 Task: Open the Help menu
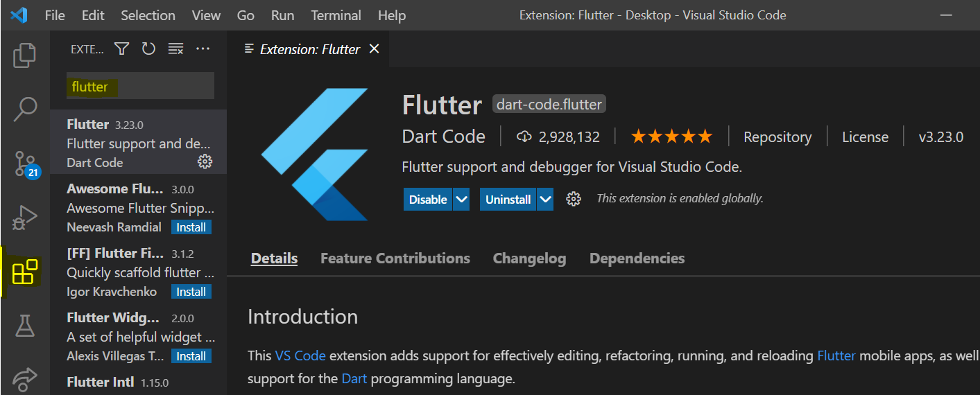[392, 15]
